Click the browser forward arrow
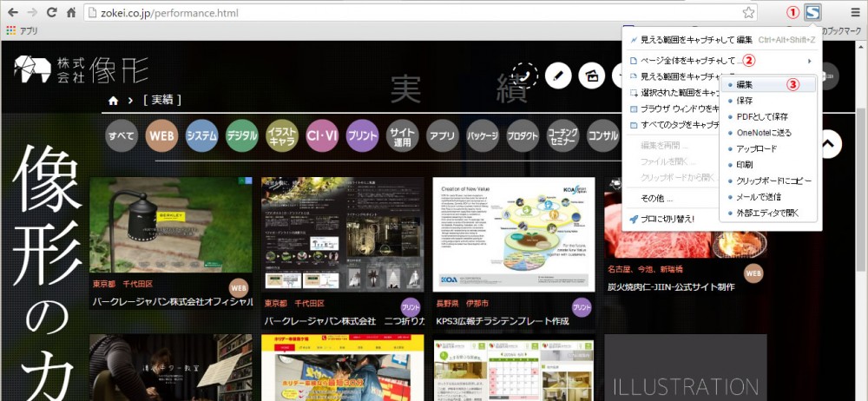Screen dimensions: 868x401 coord(32,12)
